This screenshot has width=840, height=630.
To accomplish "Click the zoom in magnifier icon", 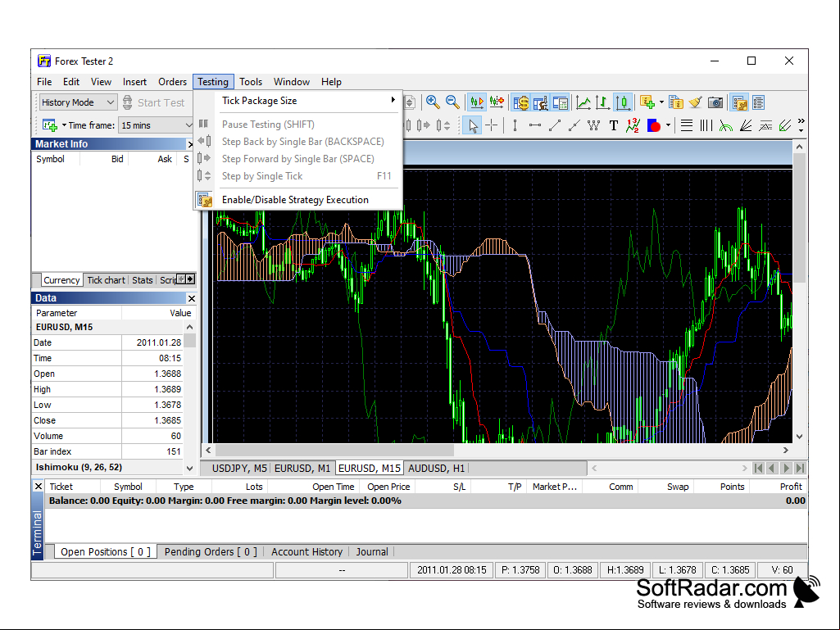I will click(x=433, y=102).
